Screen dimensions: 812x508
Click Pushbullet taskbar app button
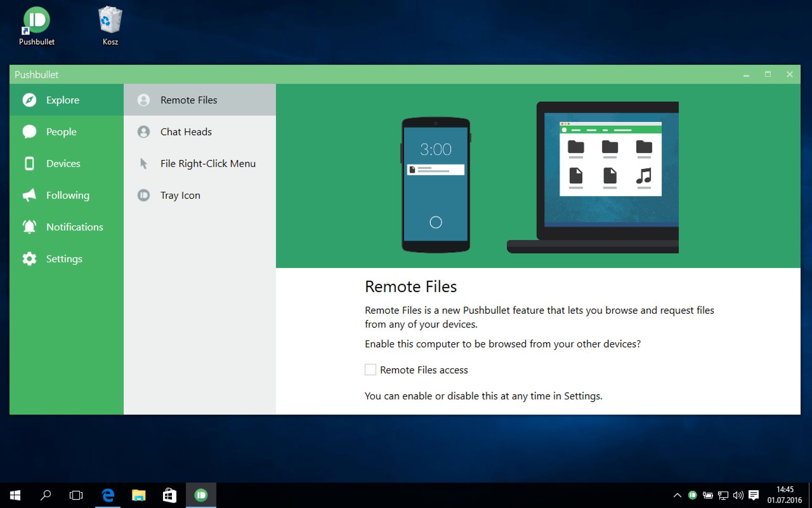[x=201, y=495]
